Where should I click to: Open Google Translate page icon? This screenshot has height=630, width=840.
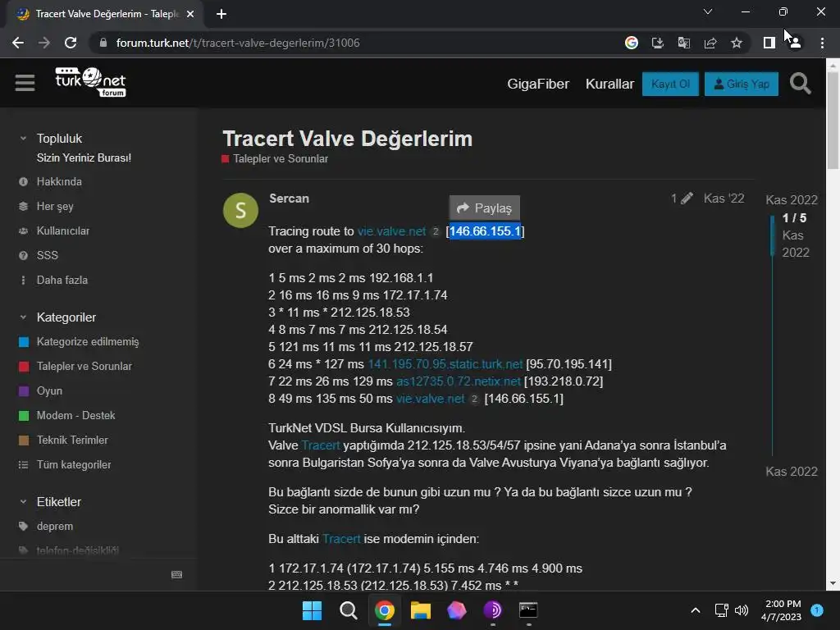(x=684, y=43)
